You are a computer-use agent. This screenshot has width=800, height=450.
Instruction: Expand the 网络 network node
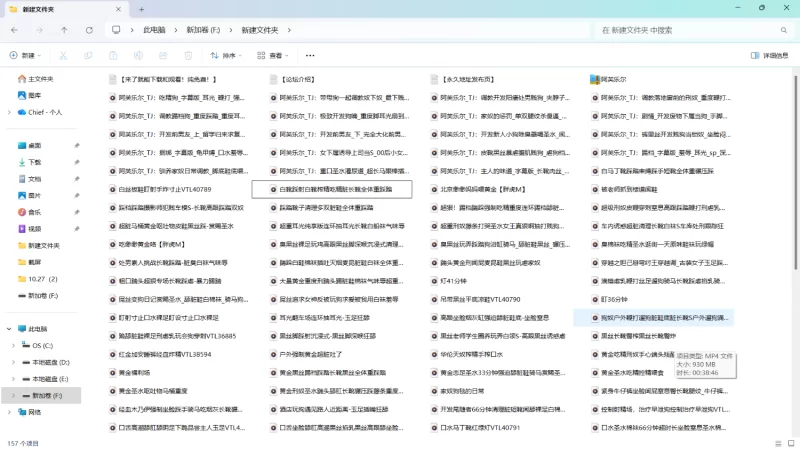tap(9, 412)
